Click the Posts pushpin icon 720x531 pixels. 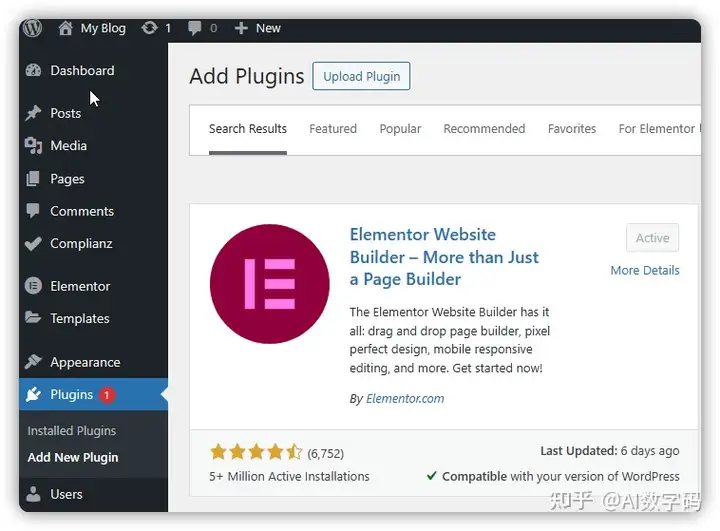(x=33, y=113)
